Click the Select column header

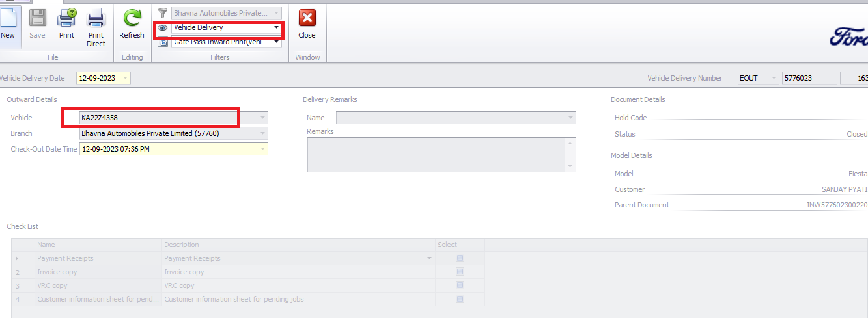point(460,245)
